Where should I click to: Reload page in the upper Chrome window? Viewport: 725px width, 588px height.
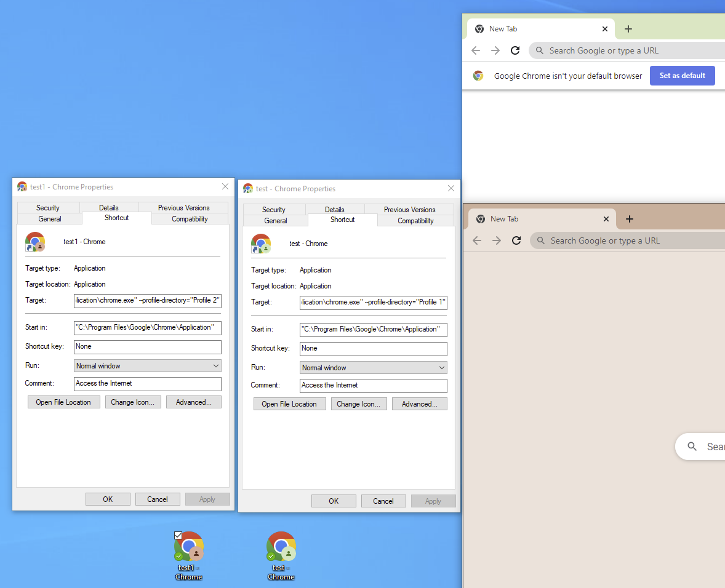coord(515,50)
